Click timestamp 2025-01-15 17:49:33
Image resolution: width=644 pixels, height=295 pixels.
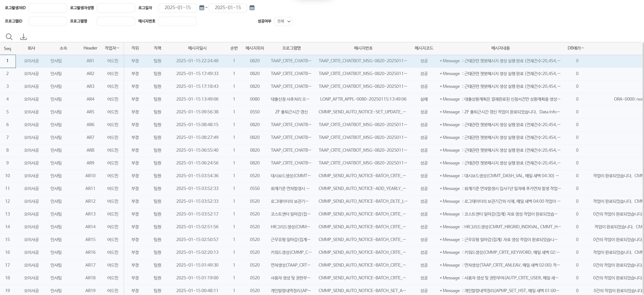pyautogui.click(x=197, y=74)
